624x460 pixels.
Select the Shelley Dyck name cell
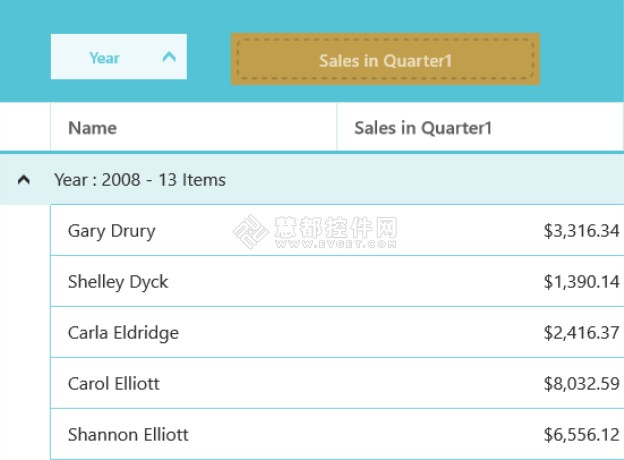coord(193,281)
